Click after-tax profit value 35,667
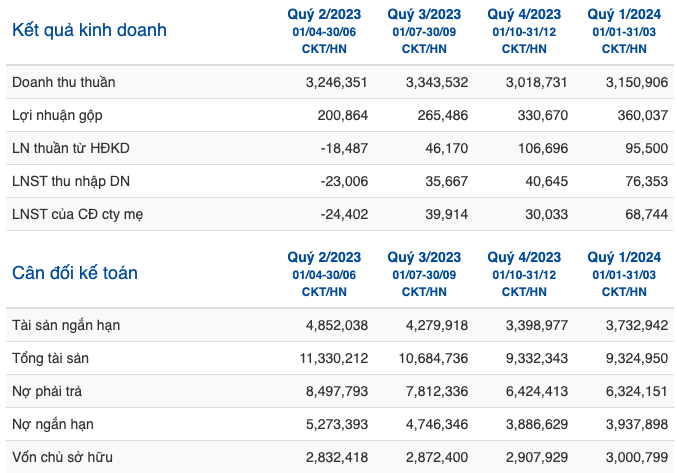Image resolution: width=677 pixels, height=473 pixels. tap(447, 182)
